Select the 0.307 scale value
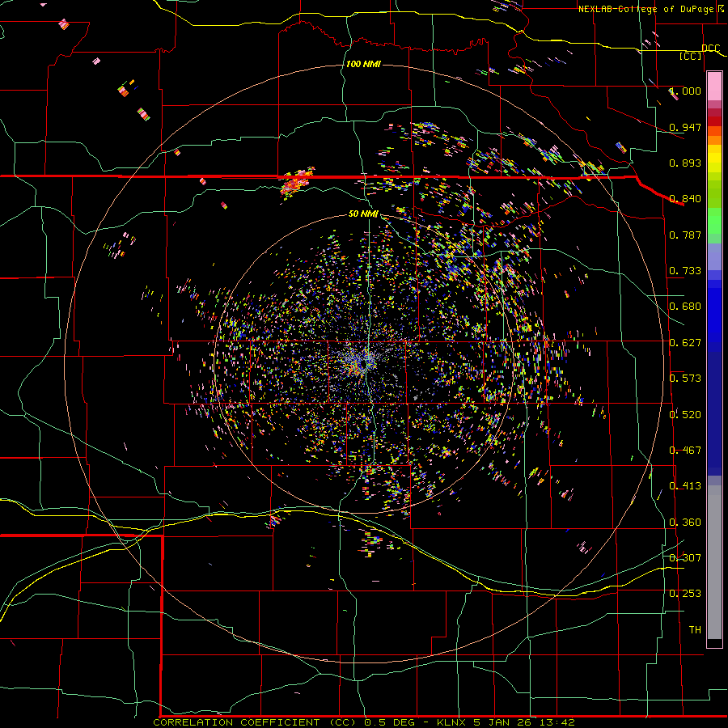Screen dimensions: 728x728 [x=685, y=557]
